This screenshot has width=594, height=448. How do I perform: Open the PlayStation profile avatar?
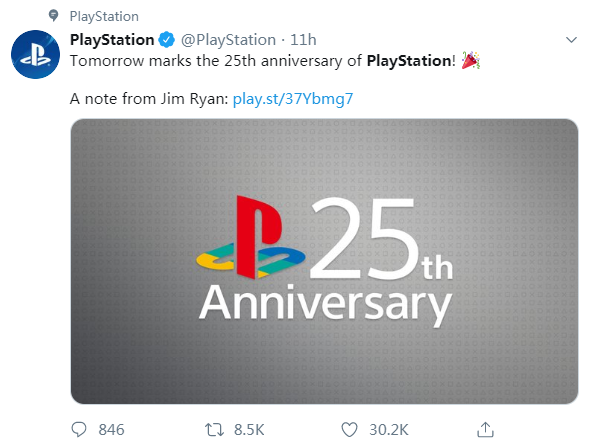35,55
